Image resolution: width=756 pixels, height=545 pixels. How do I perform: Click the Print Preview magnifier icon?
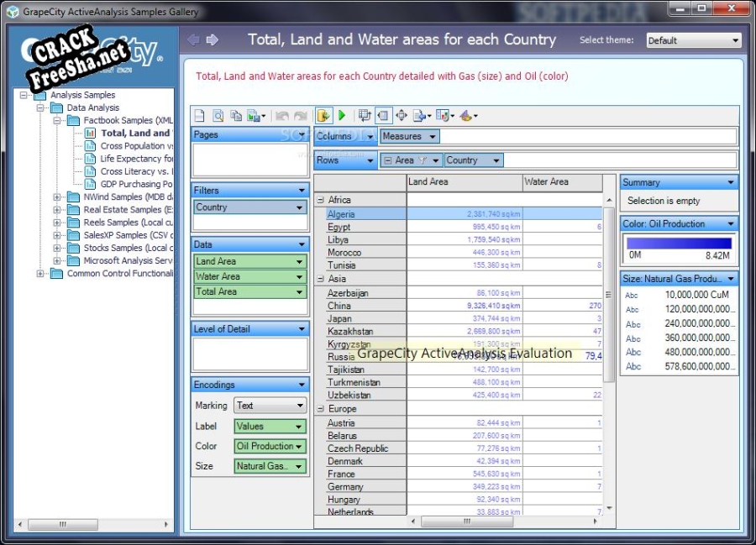tap(218, 116)
